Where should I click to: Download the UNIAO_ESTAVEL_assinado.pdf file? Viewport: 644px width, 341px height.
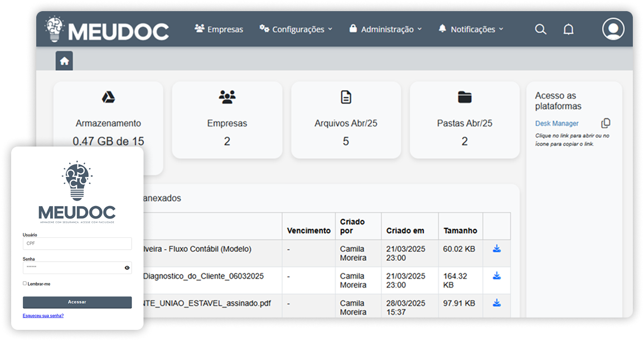496,303
